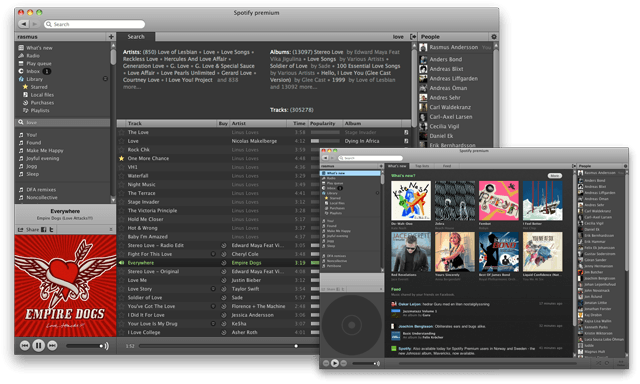Open Play queue in back window sidebar
Image resolution: width=640 pixels, height=384 pixels.
pos(39,64)
